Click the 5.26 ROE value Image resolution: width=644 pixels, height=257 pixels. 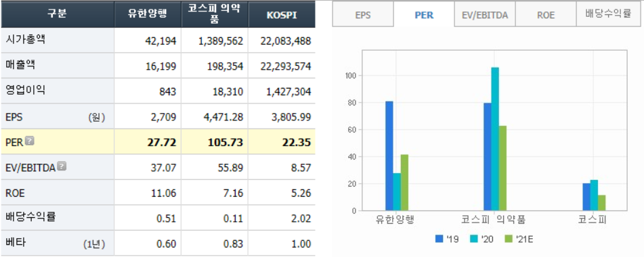(x=301, y=193)
